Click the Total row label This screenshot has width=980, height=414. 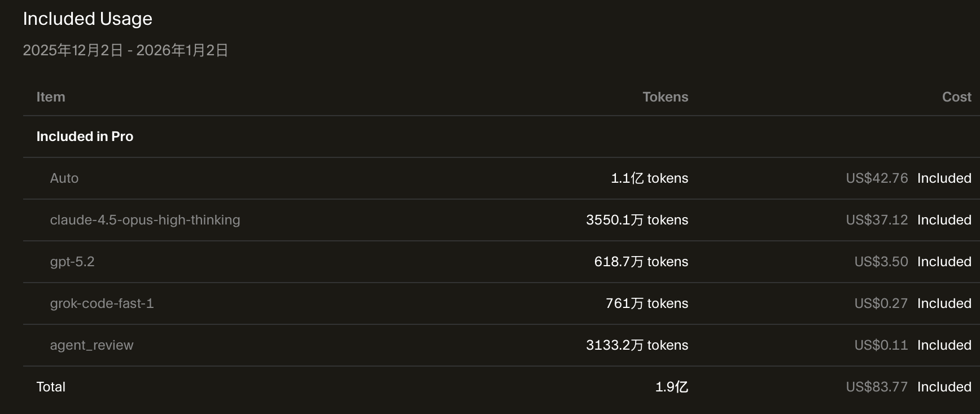(x=51, y=387)
